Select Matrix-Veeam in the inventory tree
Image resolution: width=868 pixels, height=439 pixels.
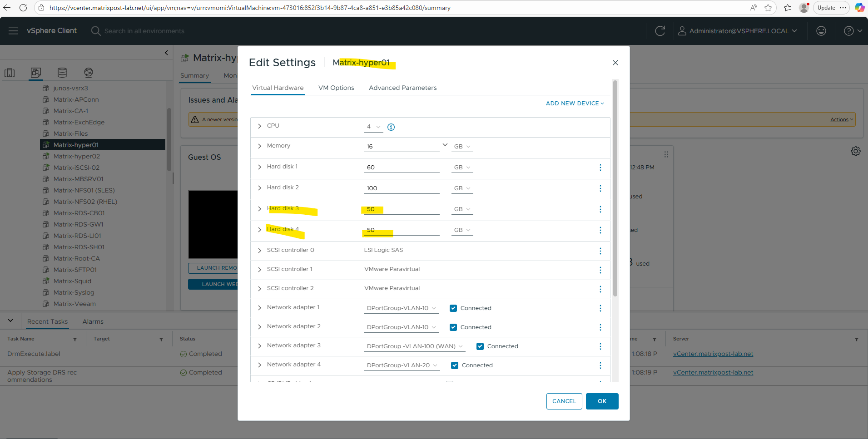[74, 304]
